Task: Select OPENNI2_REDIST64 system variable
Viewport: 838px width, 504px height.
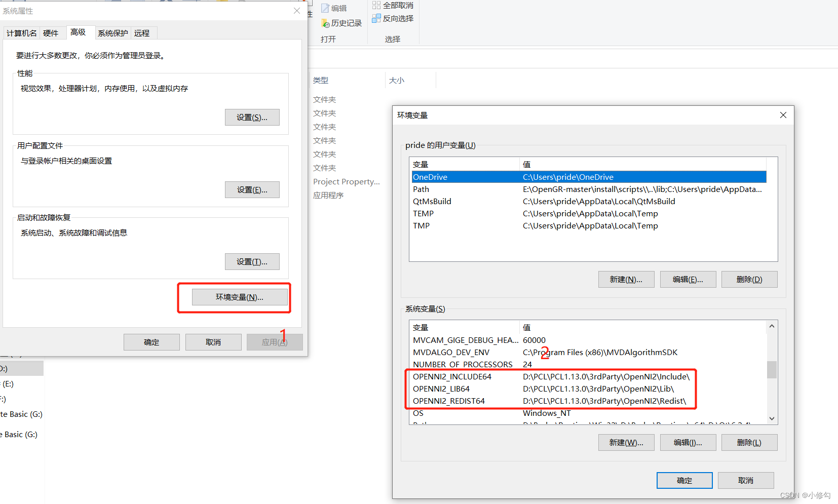Action: click(589, 401)
